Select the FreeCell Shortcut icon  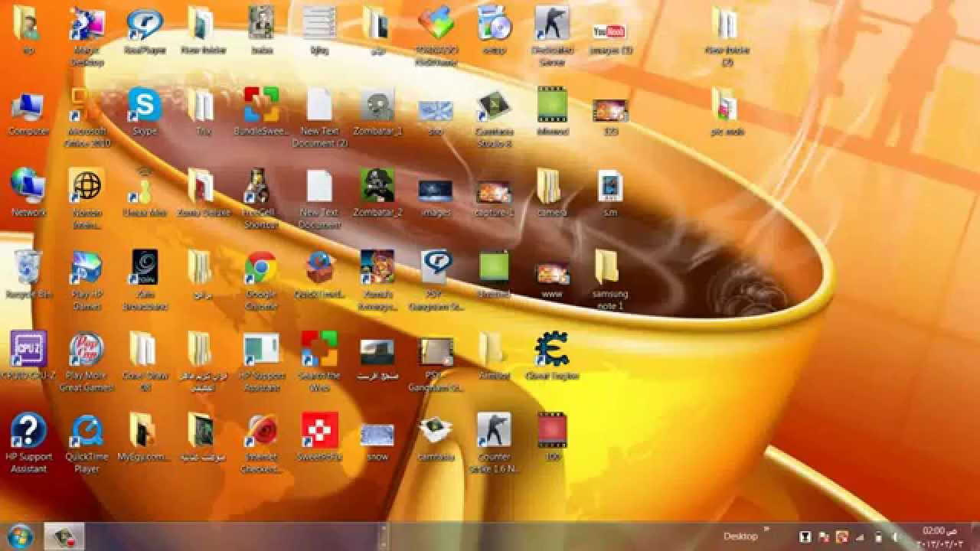pyautogui.click(x=261, y=198)
